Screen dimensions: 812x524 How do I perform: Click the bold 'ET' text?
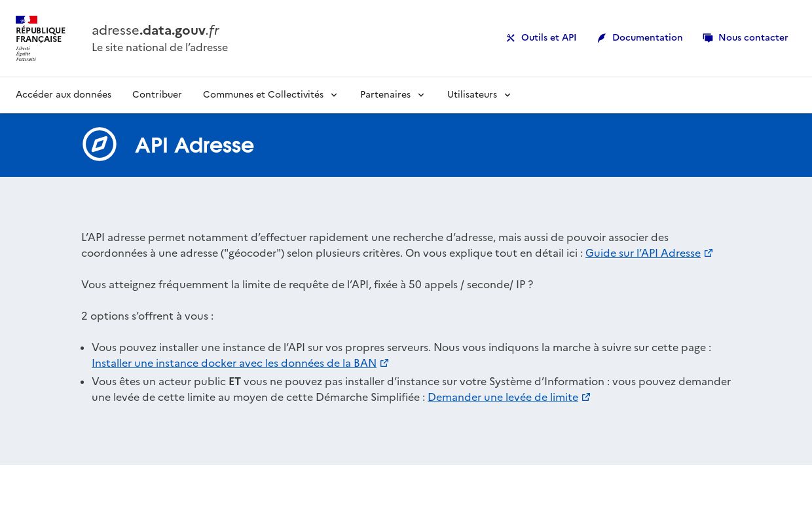coord(234,381)
